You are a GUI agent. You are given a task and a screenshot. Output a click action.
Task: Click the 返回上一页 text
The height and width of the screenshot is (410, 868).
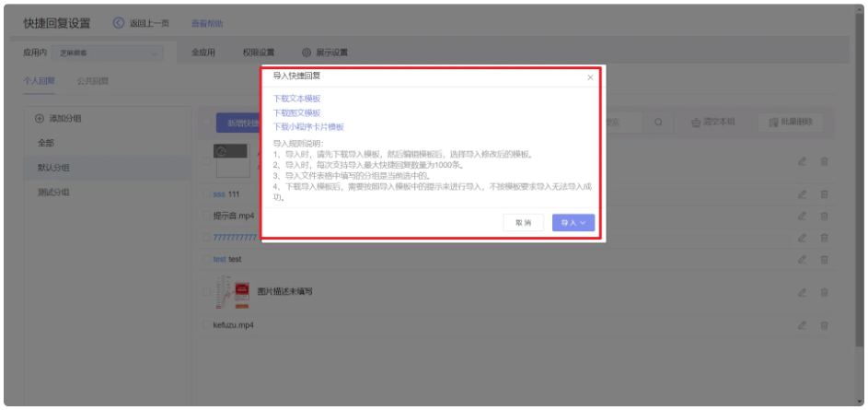149,23
